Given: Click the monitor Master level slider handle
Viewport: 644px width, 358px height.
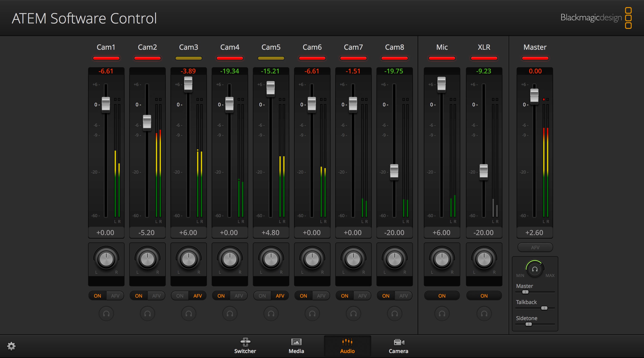Looking at the screenshot, I should [526, 292].
